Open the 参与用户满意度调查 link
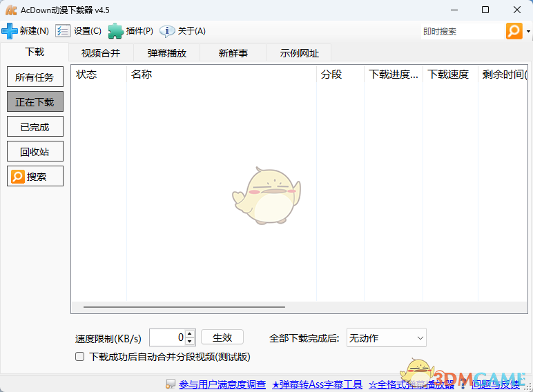Screen dimensions: 533x392 (x=222, y=384)
